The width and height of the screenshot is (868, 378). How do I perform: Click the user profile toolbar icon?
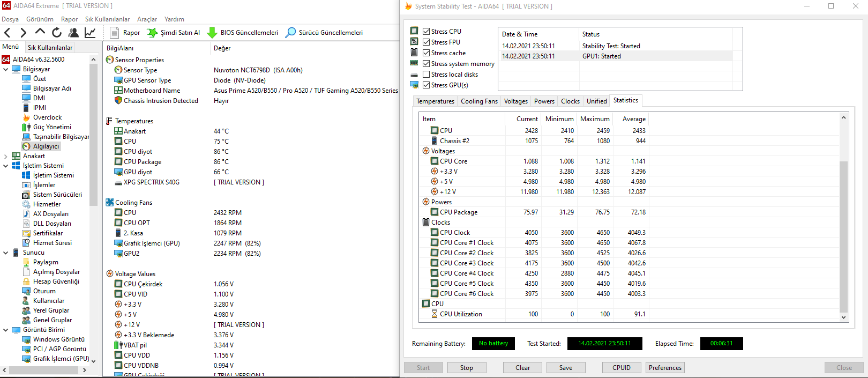(73, 33)
